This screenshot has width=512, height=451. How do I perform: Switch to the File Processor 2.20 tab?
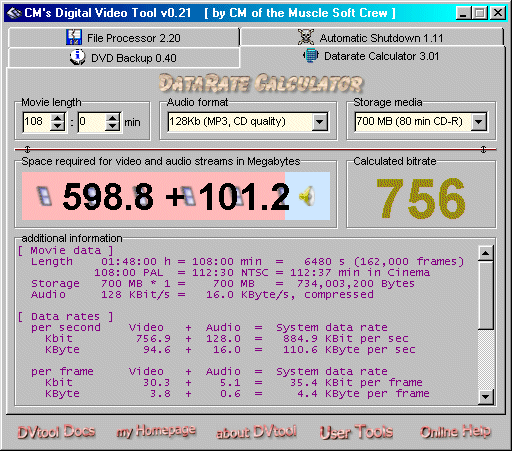pos(124,37)
